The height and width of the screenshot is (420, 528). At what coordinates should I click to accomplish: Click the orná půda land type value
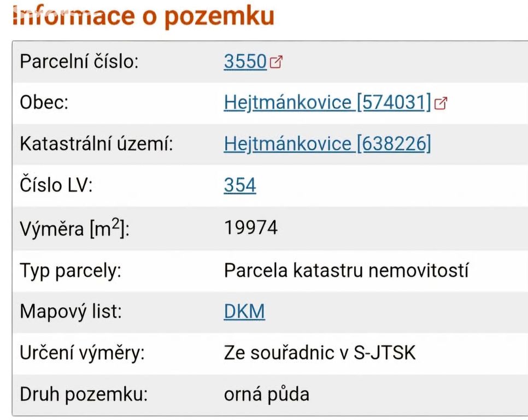point(267,394)
